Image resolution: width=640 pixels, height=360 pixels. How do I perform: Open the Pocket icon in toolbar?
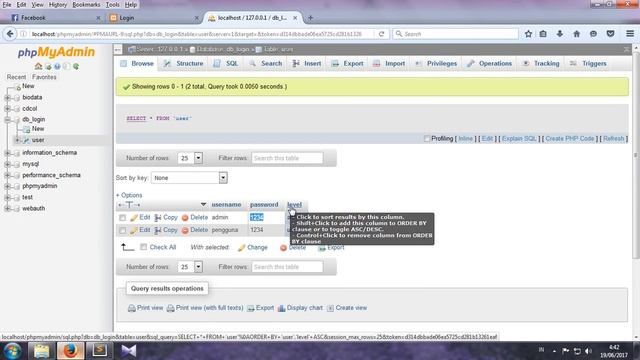click(610, 34)
